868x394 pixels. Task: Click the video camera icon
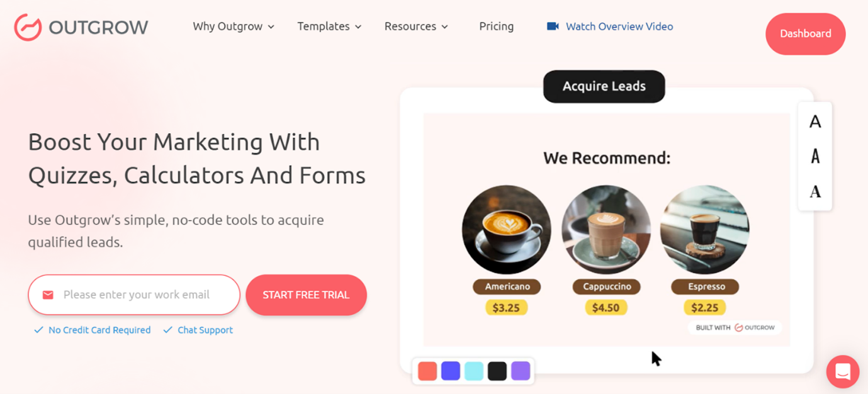click(x=553, y=26)
